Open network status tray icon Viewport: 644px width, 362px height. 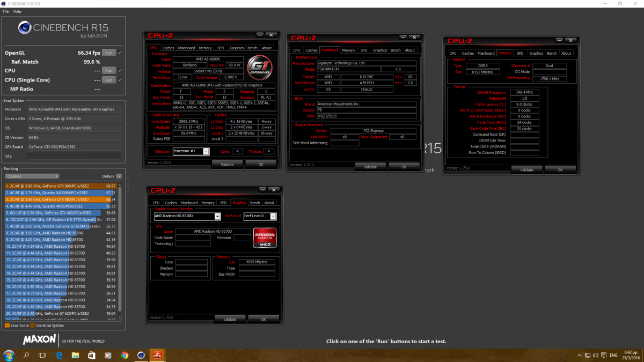coord(587,355)
